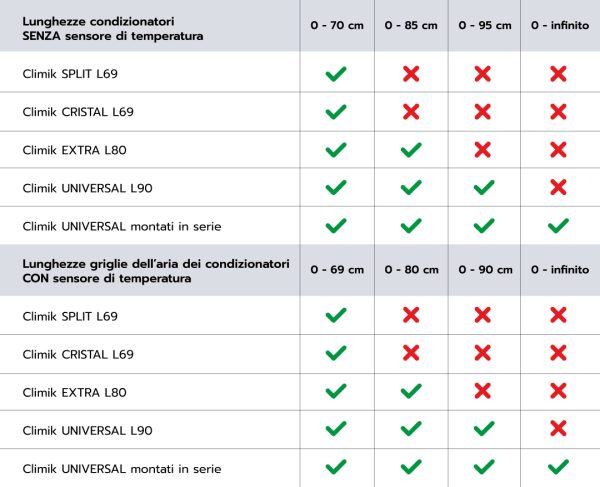Select CRISTAL L69 red cross under 0-95 cm
The width and height of the screenshot is (600, 487).
pyautogui.click(x=483, y=112)
